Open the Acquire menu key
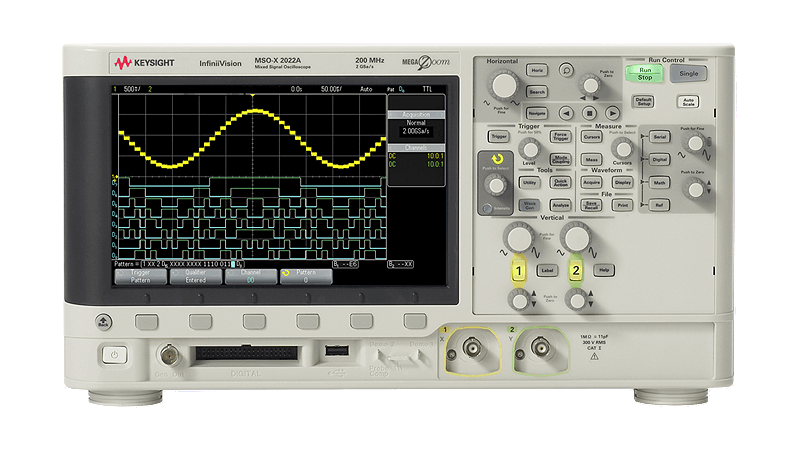Screen dimensions: 800x450 click(591, 182)
